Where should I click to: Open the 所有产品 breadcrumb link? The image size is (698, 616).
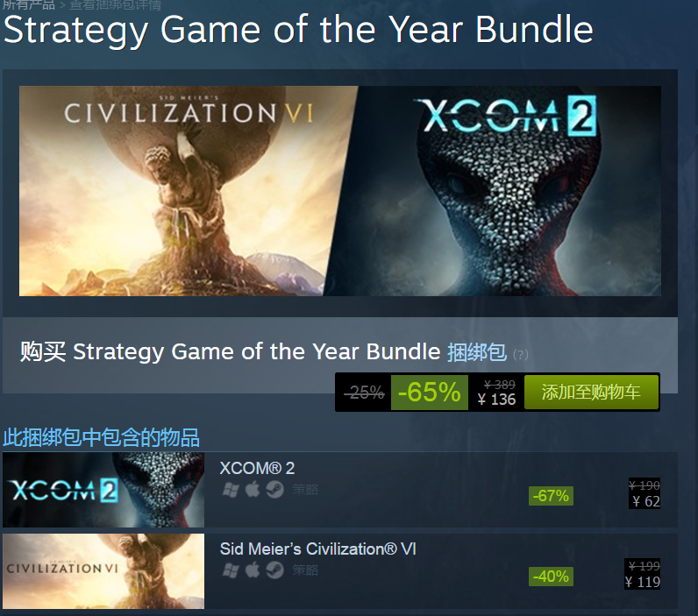pyautogui.click(x=27, y=5)
